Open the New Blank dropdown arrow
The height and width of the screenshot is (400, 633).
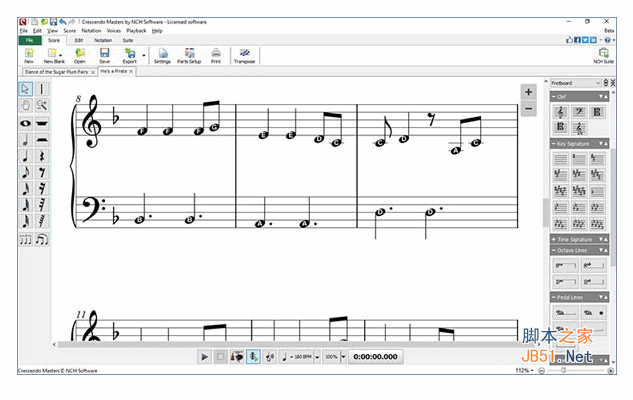coord(61,54)
